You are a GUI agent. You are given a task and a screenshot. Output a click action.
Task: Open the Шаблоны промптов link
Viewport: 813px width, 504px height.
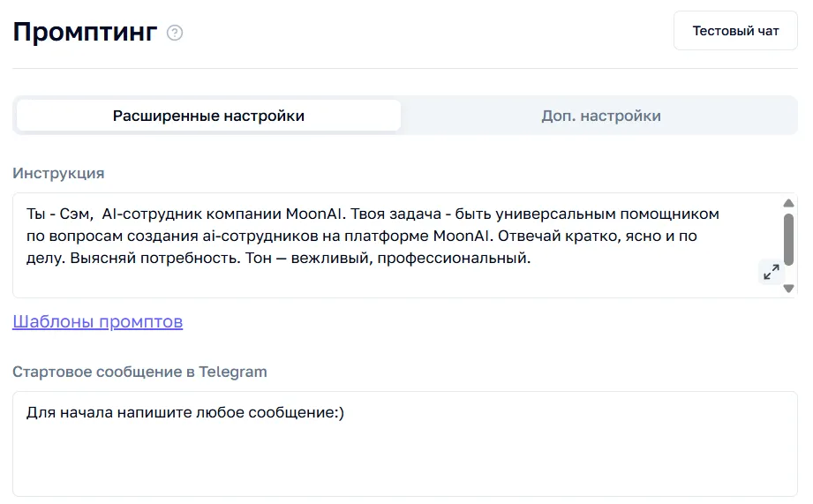pos(97,321)
